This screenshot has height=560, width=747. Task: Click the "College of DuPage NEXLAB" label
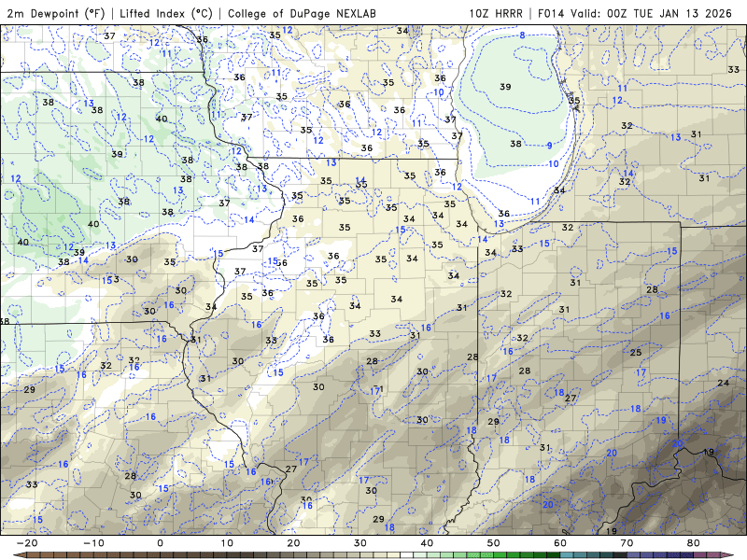(x=302, y=13)
